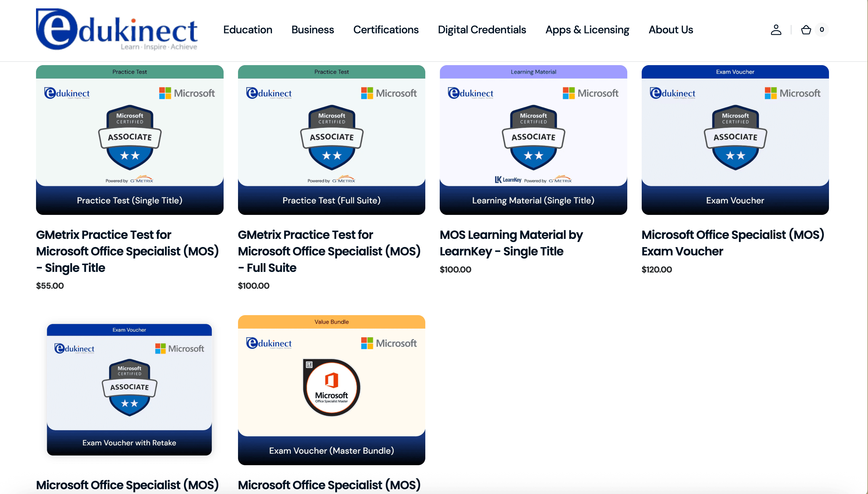Open the Digital Credentials menu
The width and height of the screenshot is (868, 494).
coord(482,29)
